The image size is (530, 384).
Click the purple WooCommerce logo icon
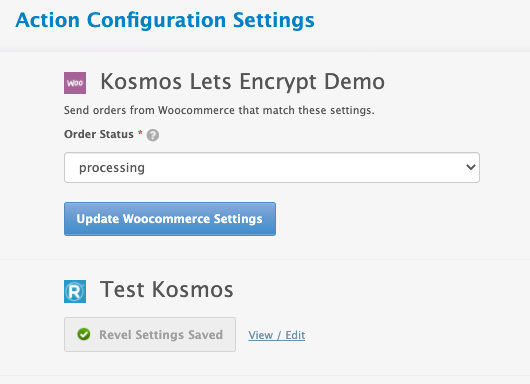(75, 83)
